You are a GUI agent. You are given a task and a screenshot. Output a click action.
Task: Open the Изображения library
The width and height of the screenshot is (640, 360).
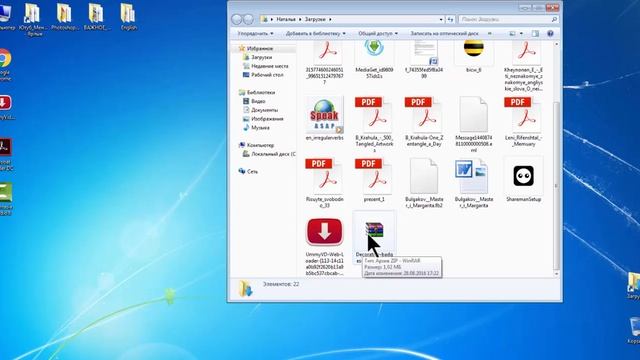point(267,119)
